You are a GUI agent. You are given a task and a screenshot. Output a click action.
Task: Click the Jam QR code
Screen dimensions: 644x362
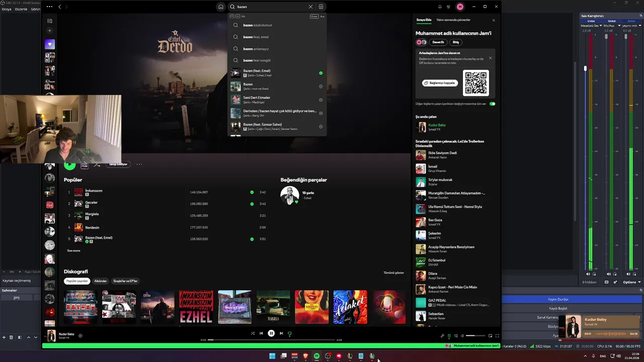(476, 83)
